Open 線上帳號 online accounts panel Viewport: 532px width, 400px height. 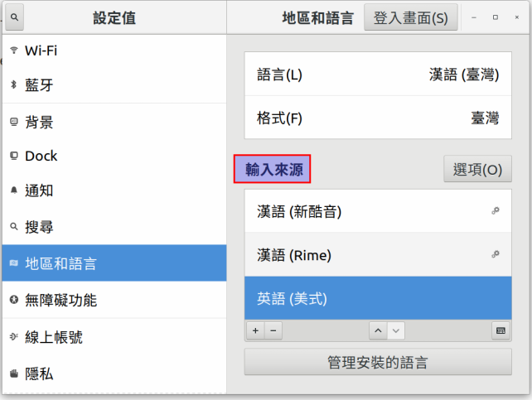coord(114,337)
